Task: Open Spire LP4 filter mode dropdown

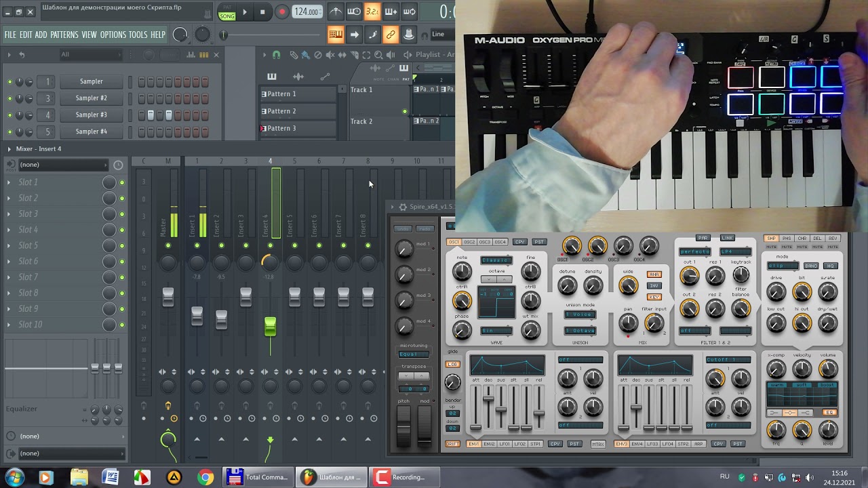Action: point(736,251)
